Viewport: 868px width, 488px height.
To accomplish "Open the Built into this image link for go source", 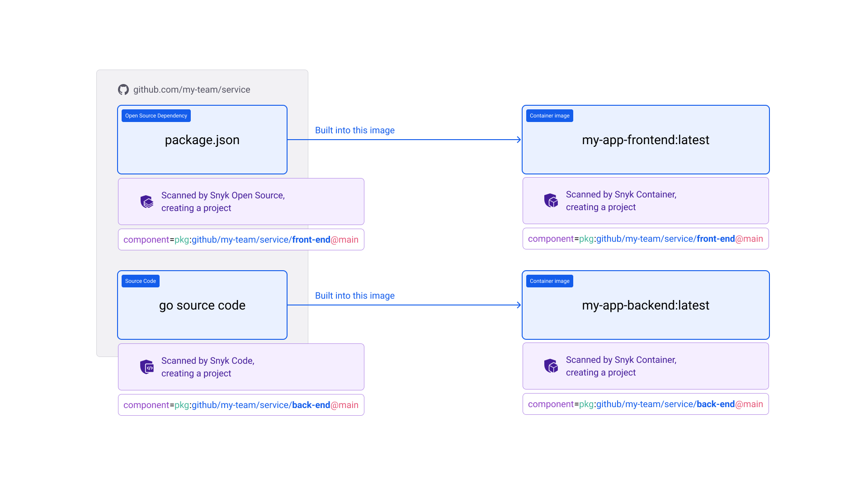I will click(355, 296).
